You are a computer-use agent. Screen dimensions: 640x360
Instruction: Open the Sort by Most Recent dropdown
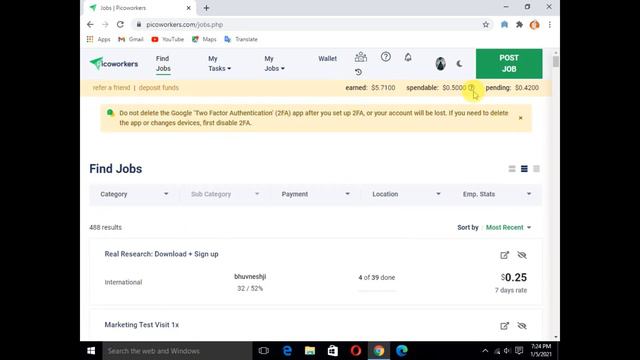[508, 227]
